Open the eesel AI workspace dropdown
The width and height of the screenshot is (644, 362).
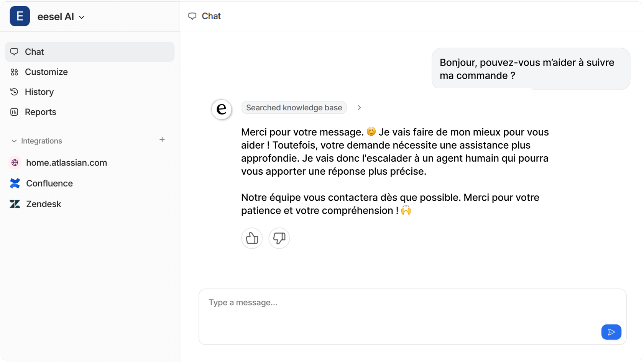point(82,17)
